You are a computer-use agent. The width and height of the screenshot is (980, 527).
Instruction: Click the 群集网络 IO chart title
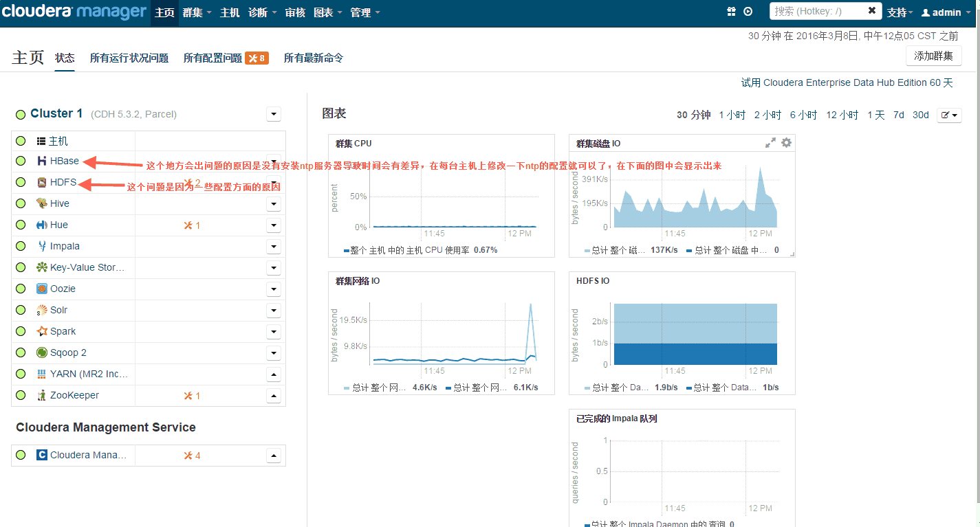pyautogui.click(x=358, y=281)
